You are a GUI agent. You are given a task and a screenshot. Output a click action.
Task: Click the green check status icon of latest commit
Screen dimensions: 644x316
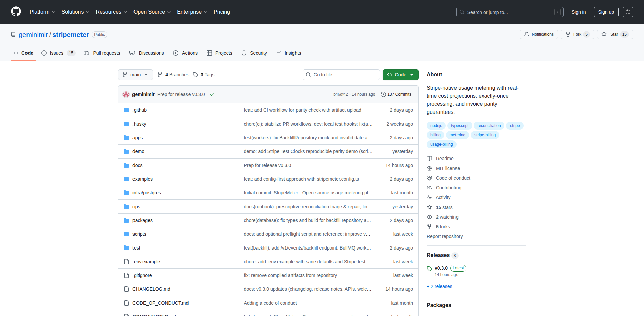point(212,95)
